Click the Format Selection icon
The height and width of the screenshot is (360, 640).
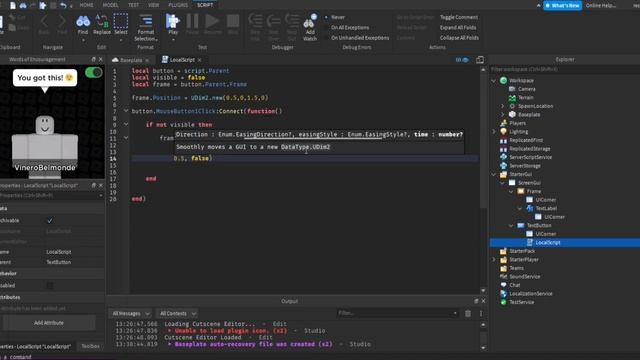146,21
